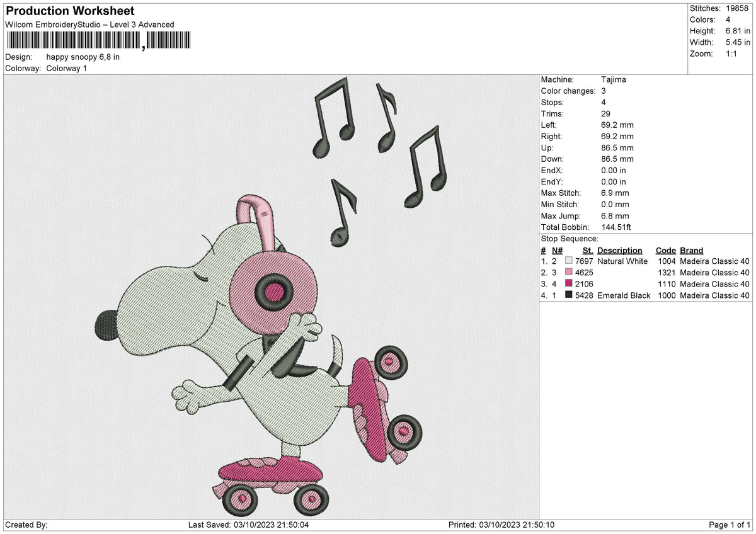Choose the black swatch for Emerald Black thread

[569, 295]
